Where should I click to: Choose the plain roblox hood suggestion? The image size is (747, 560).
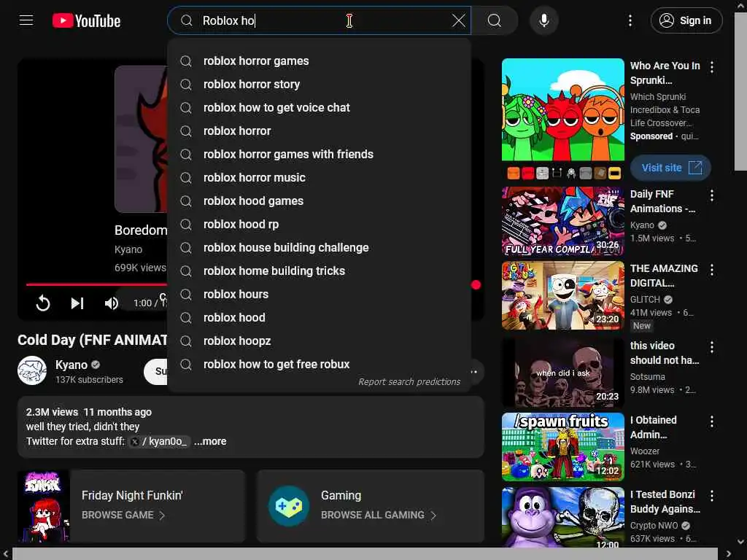pyautogui.click(x=320, y=318)
